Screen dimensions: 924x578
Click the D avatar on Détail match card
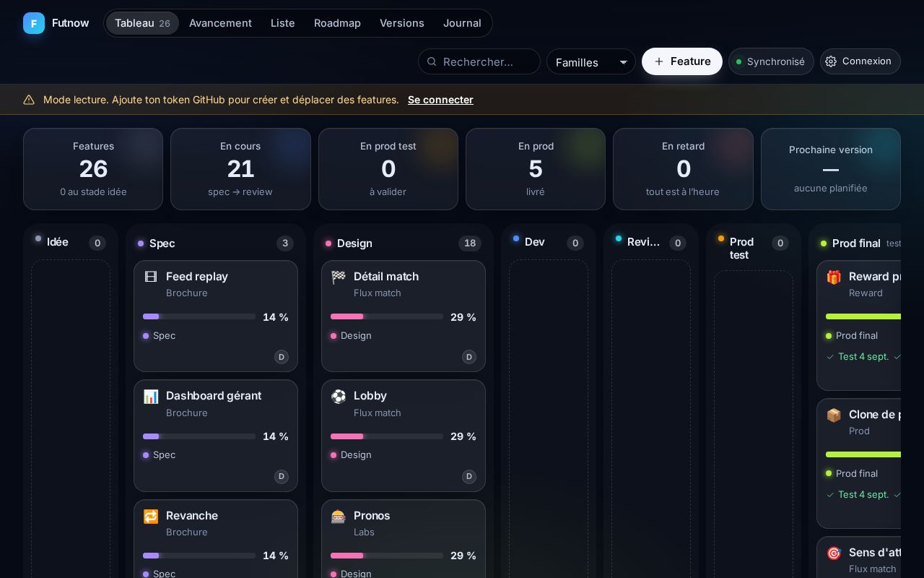coord(469,357)
